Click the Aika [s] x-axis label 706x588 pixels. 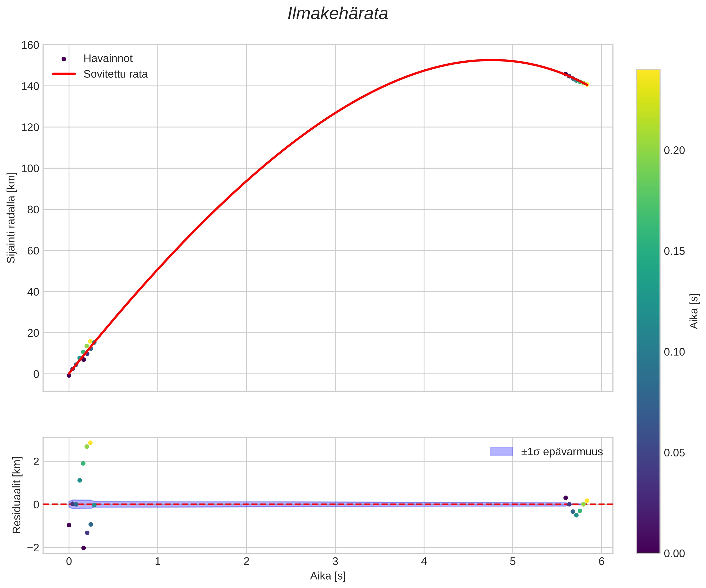tap(328, 576)
